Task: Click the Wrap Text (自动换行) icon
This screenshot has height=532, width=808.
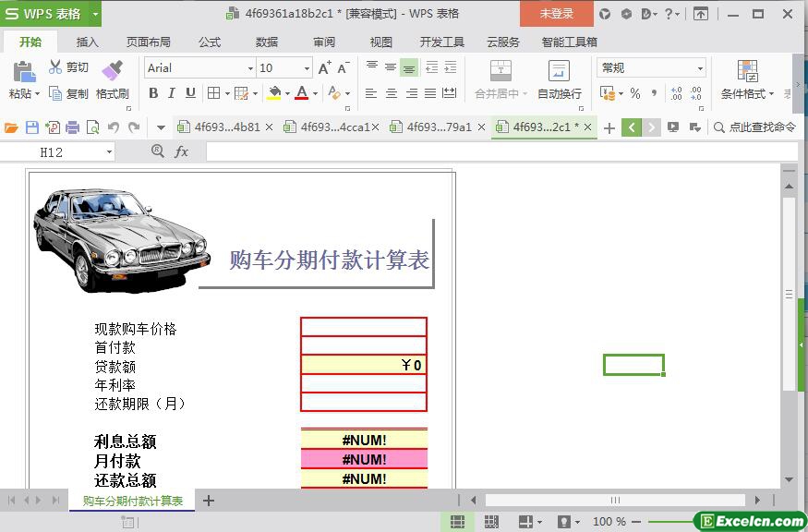Action: [x=559, y=72]
